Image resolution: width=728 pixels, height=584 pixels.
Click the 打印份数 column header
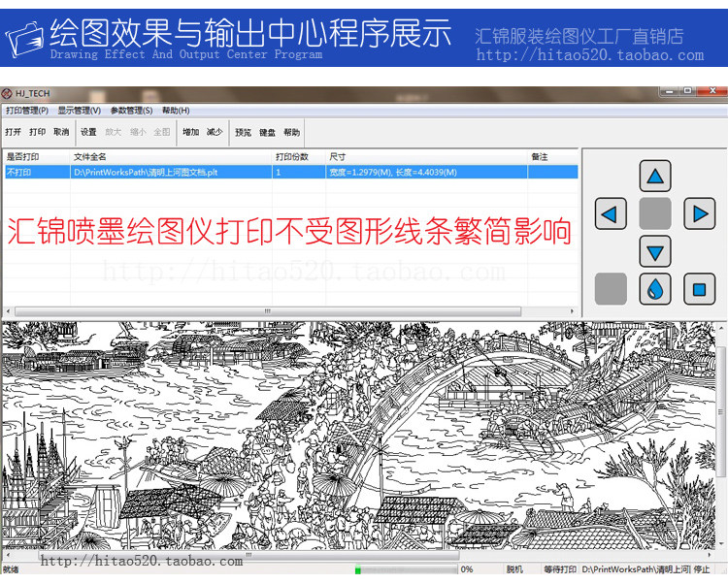coord(299,157)
